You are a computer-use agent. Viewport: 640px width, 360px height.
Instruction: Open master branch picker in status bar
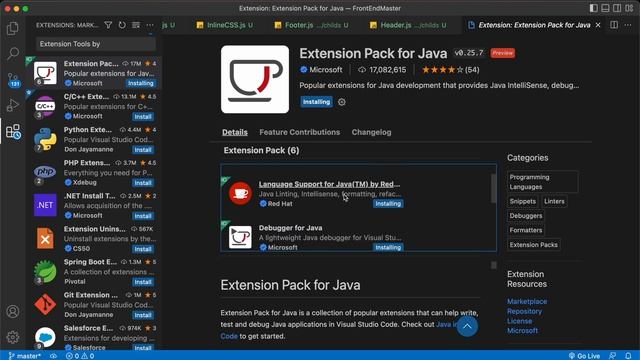coord(24,356)
